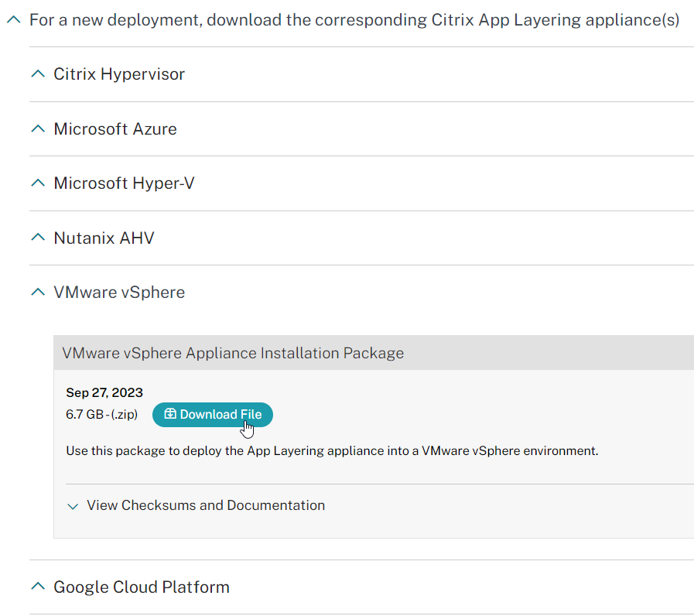This screenshot has height=616, width=694.
Task: Collapse the VMware vSphere chevron
Action: point(38,292)
